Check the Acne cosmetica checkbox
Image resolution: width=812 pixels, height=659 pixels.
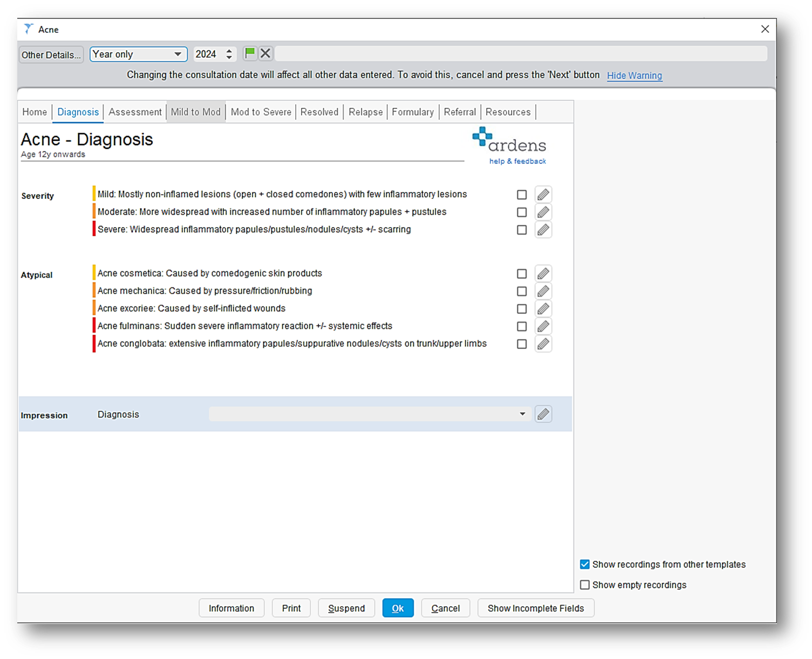[x=522, y=274]
